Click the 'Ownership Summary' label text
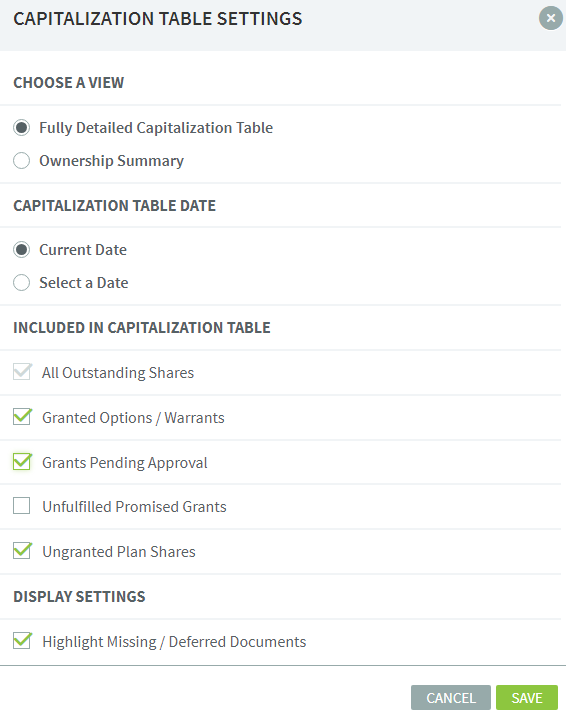The image size is (566, 722). point(111,161)
